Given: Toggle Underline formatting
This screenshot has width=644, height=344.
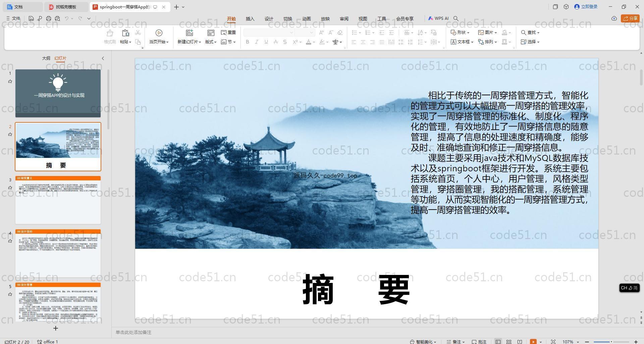Looking at the screenshot, I should (x=266, y=42).
